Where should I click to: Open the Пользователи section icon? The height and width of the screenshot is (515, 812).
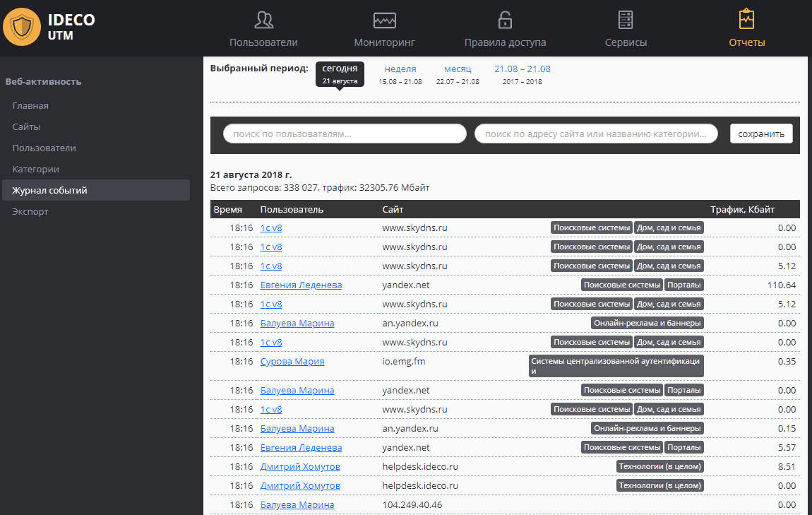click(x=263, y=20)
